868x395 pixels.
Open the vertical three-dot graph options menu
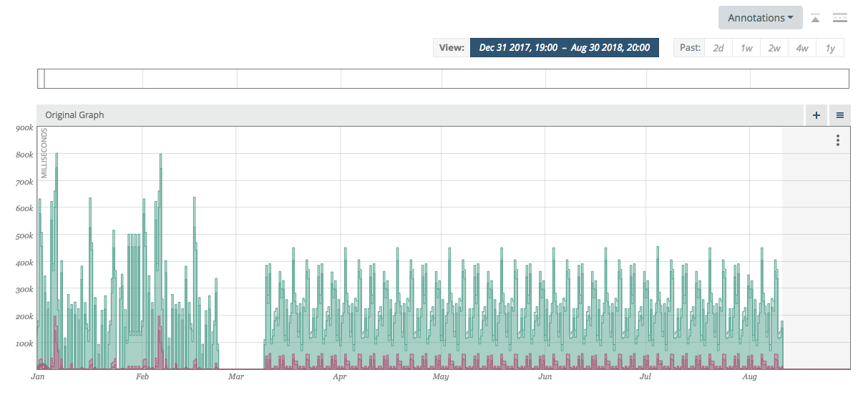(x=838, y=140)
